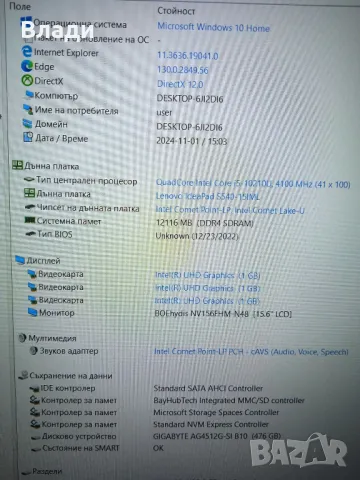Click controller icon on Microsoft Storage Spaces row
The height and width of the screenshot is (480, 360).
[x=35, y=412]
